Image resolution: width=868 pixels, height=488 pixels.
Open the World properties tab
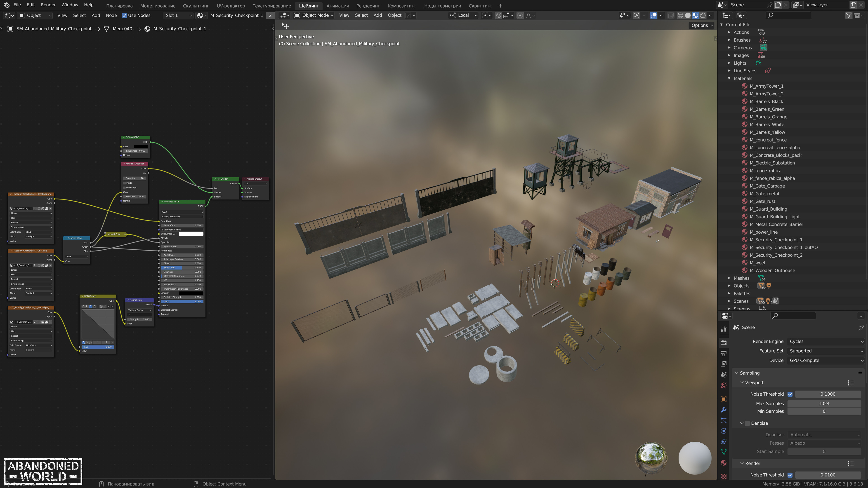point(723,385)
